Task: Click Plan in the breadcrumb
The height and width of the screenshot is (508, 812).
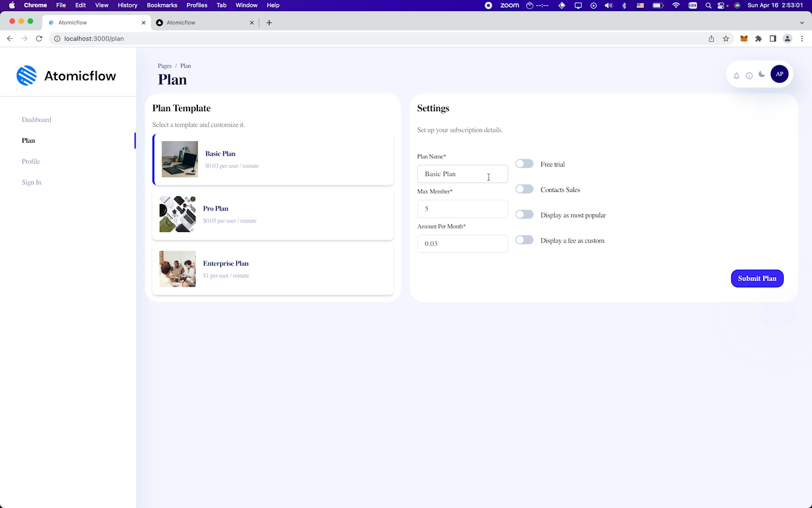Action: point(186,66)
